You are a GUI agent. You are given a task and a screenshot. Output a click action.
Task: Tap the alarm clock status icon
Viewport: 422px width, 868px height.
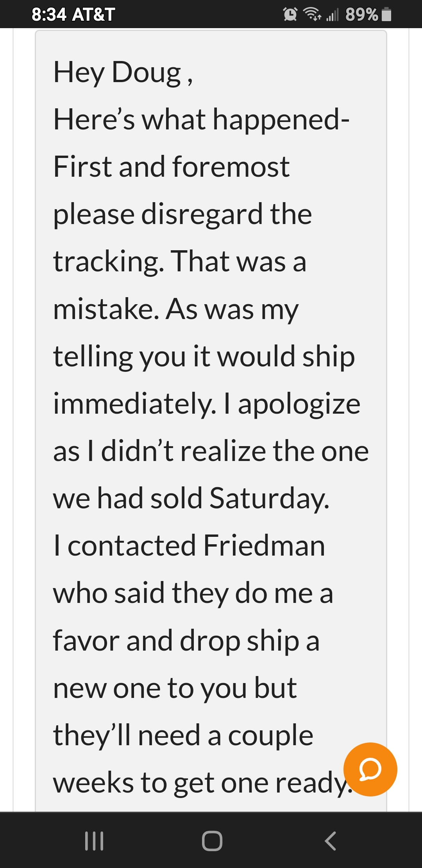click(290, 14)
